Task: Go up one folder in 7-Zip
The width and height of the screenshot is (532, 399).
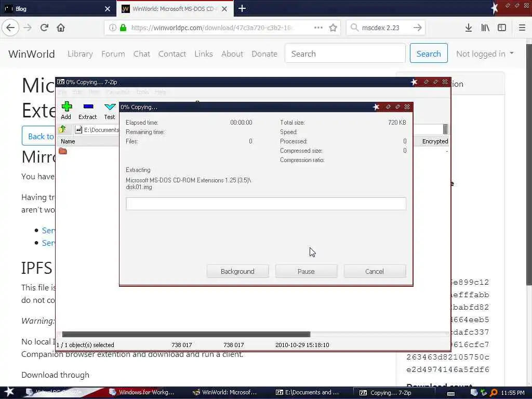Action: [x=62, y=129]
